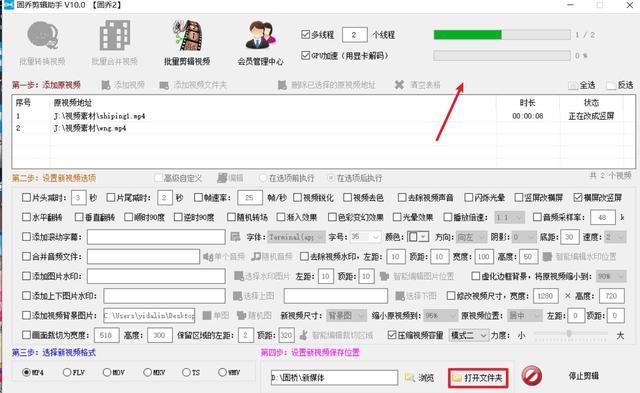Click the 停止剪辑 button

pos(584,376)
